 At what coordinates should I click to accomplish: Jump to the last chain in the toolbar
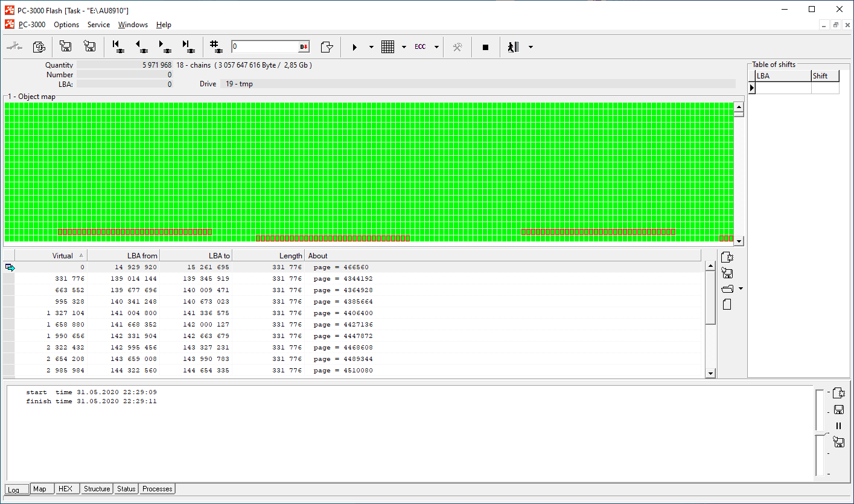tap(188, 46)
